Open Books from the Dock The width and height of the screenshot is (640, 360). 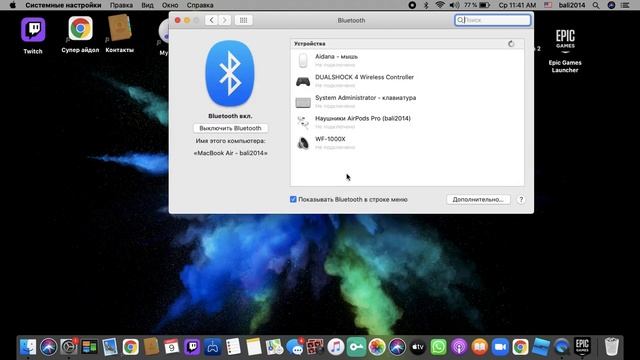(x=480, y=347)
